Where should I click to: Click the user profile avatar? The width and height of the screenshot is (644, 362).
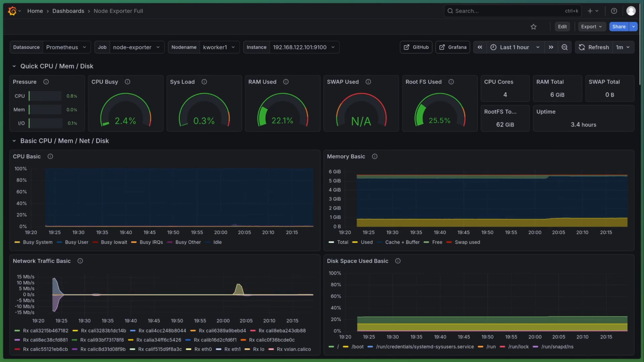click(631, 11)
